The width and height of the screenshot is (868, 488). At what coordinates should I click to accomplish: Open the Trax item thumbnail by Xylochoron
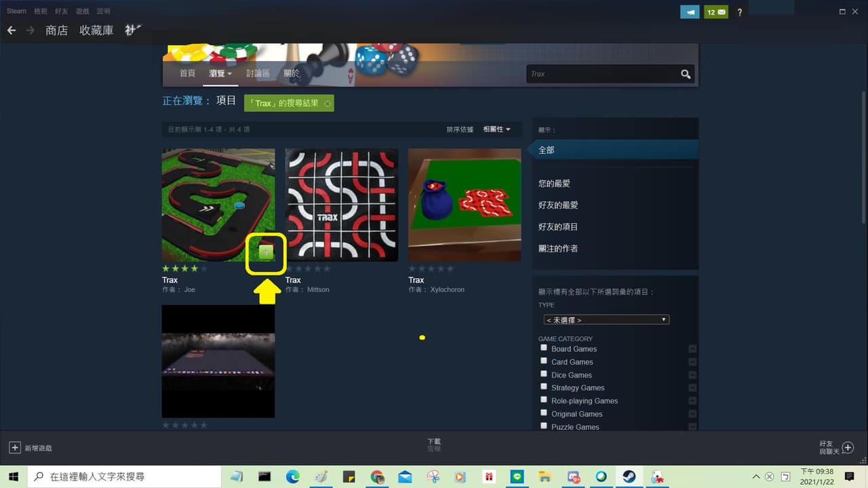pyautogui.click(x=465, y=205)
